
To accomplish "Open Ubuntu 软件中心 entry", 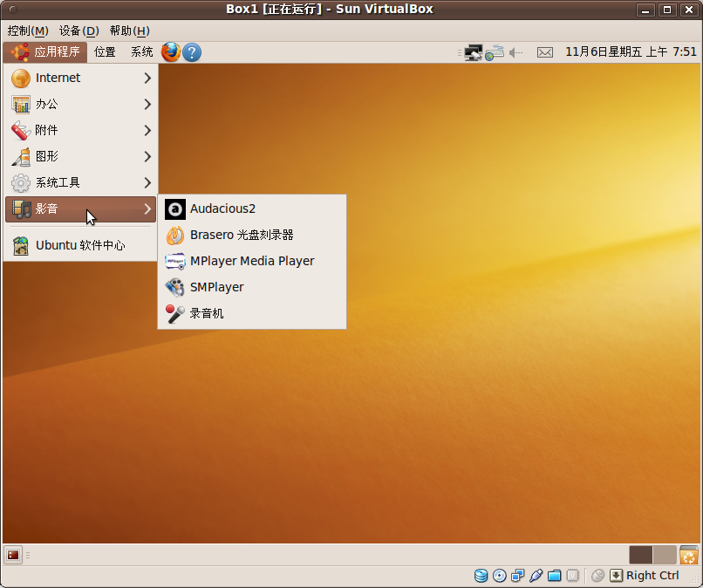I will tap(81, 245).
